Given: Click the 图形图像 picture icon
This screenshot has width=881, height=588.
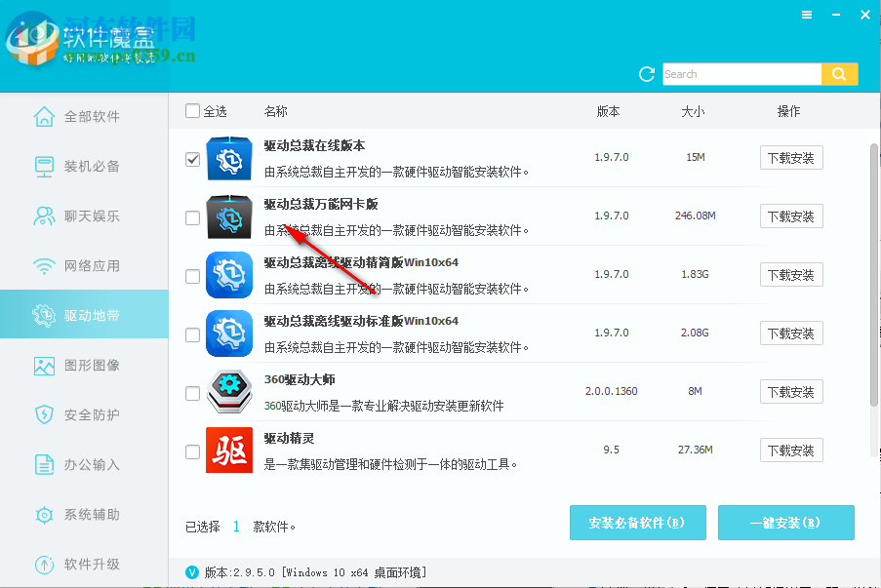Looking at the screenshot, I should pos(44,366).
